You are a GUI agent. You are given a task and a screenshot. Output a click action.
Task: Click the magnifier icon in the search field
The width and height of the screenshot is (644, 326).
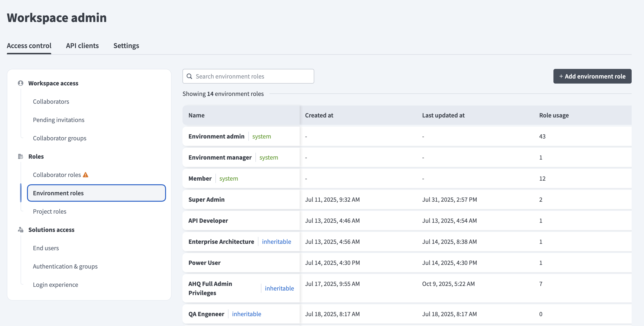(x=189, y=76)
